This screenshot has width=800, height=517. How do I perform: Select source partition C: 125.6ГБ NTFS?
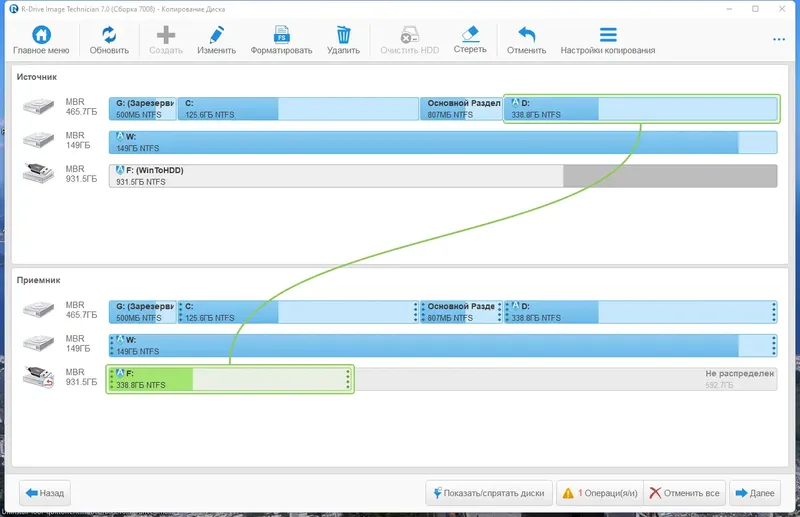(298, 109)
